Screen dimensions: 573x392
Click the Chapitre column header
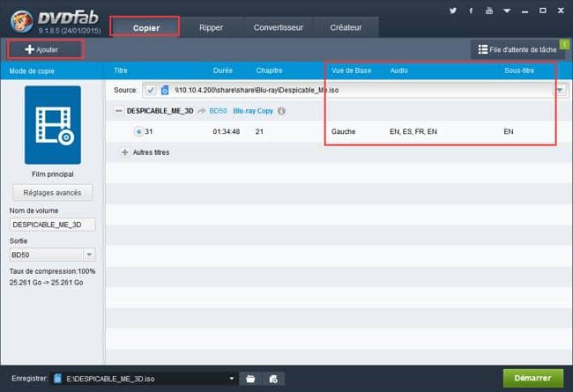[x=269, y=70]
